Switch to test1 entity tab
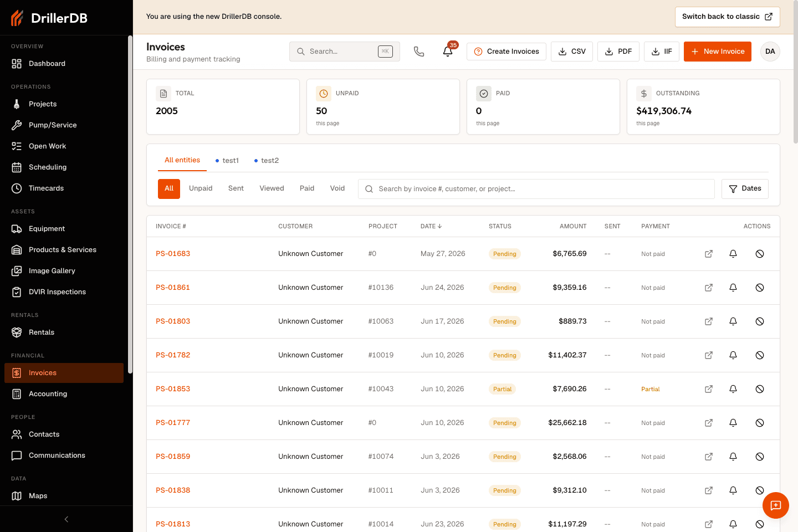This screenshot has width=798, height=532. pyautogui.click(x=227, y=161)
